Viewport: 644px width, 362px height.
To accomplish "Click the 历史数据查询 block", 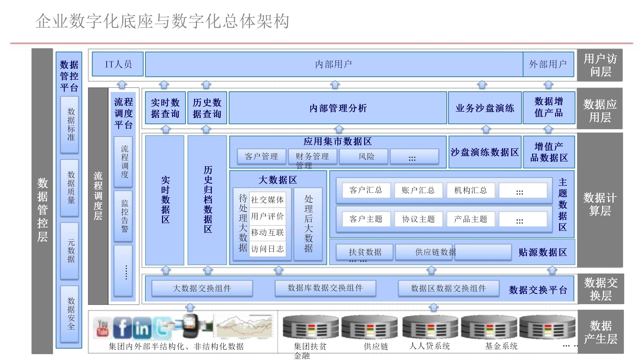I will (x=207, y=108).
